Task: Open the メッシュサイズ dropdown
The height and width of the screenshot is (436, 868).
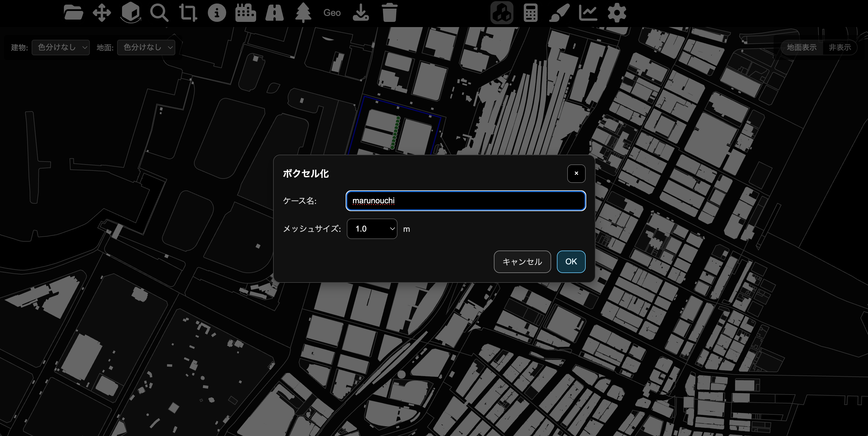Action: pyautogui.click(x=372, y=229)
